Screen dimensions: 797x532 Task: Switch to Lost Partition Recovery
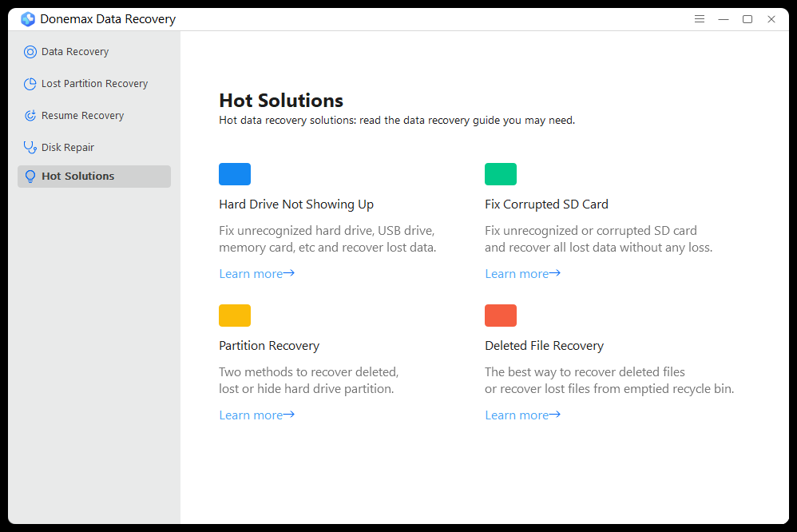(x=94, y=84)
